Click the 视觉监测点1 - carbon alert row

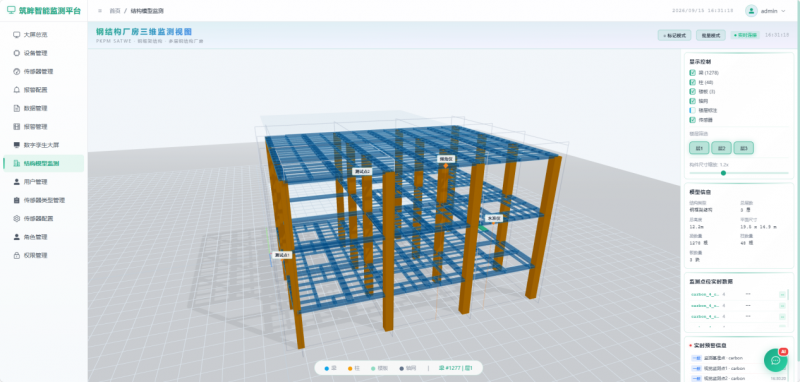click(x=739, y=368)
